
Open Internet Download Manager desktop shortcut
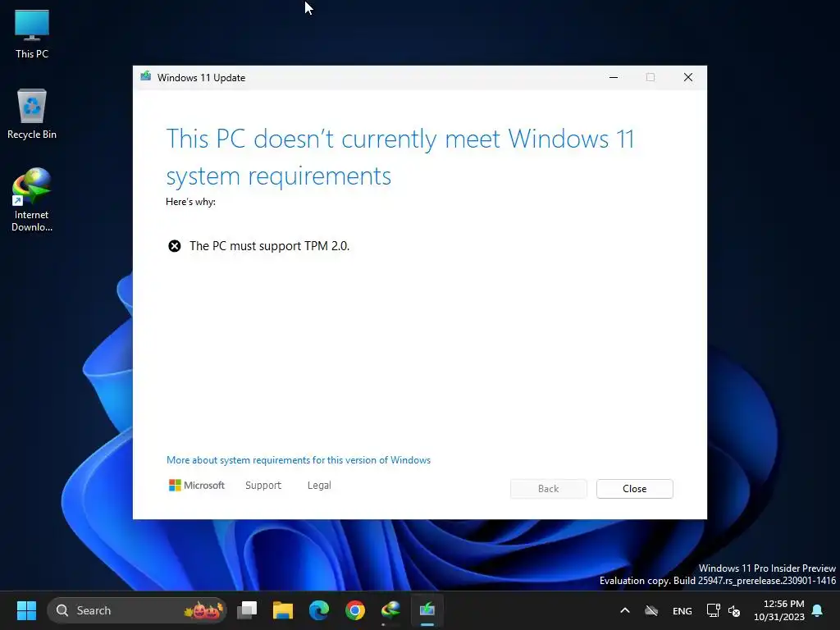point(32,199)
